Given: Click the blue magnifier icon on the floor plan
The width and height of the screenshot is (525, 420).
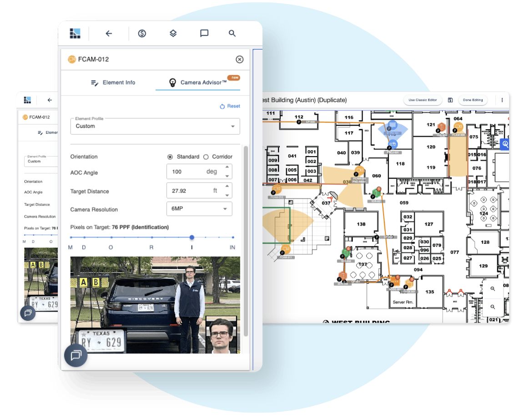Looking at the screenshot, I should click(x=505, y=144).
